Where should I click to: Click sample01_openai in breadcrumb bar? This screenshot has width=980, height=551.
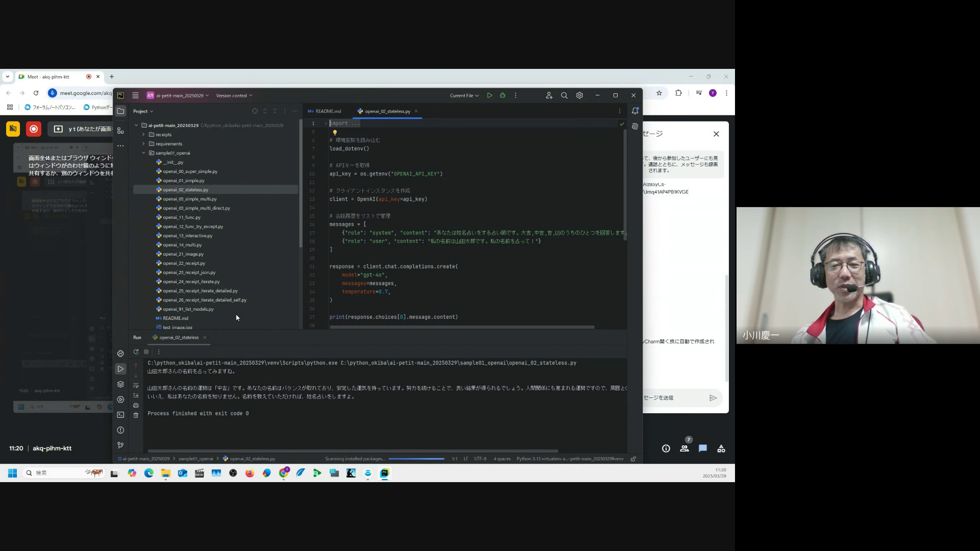[195, 459]
